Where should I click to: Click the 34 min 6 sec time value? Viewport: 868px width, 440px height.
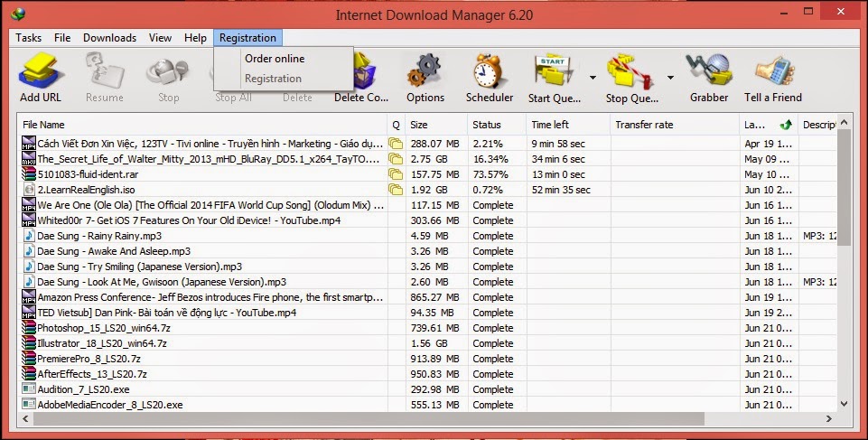point(558,159)
